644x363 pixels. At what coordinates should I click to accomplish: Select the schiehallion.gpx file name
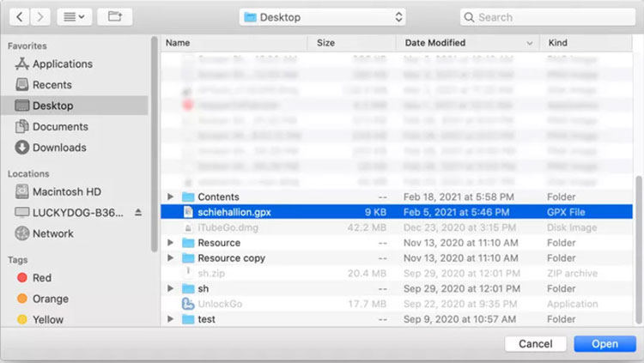tap(234, 212)
